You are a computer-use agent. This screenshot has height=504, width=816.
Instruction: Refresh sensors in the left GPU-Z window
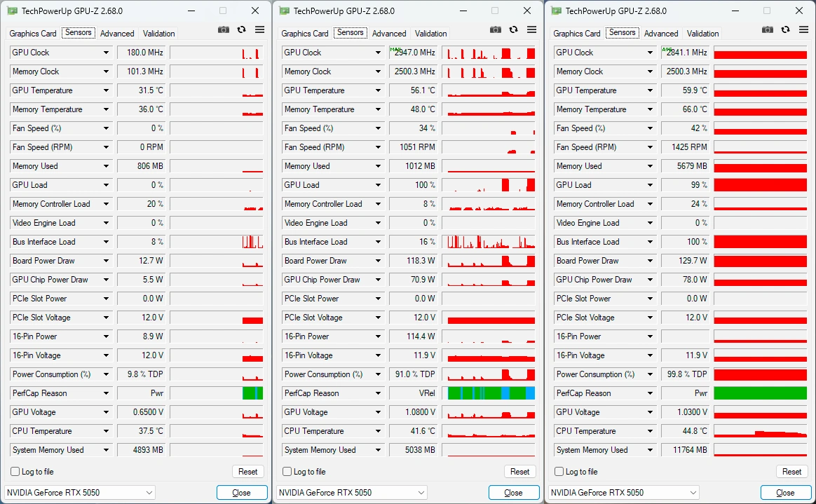(x=241, y=30)
